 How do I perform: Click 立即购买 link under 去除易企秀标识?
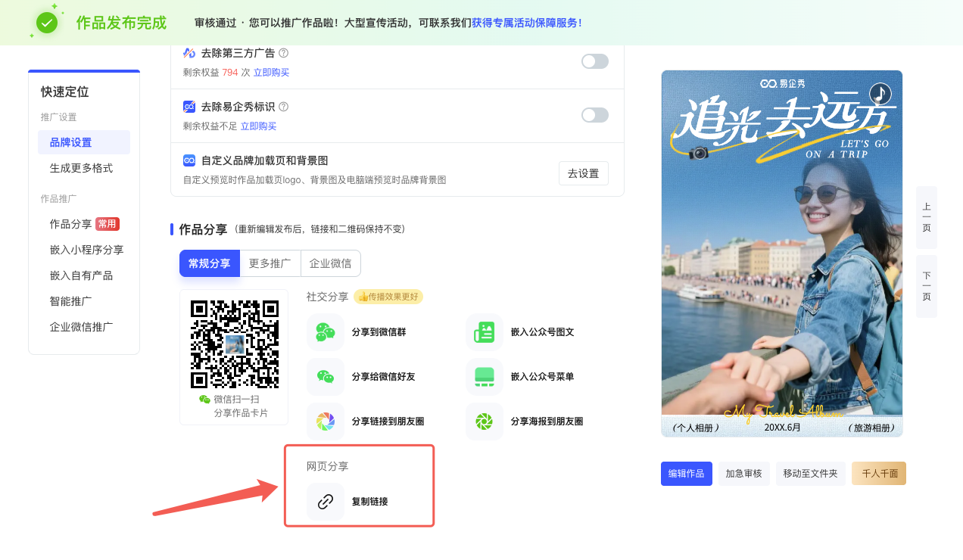pos(258,126)
